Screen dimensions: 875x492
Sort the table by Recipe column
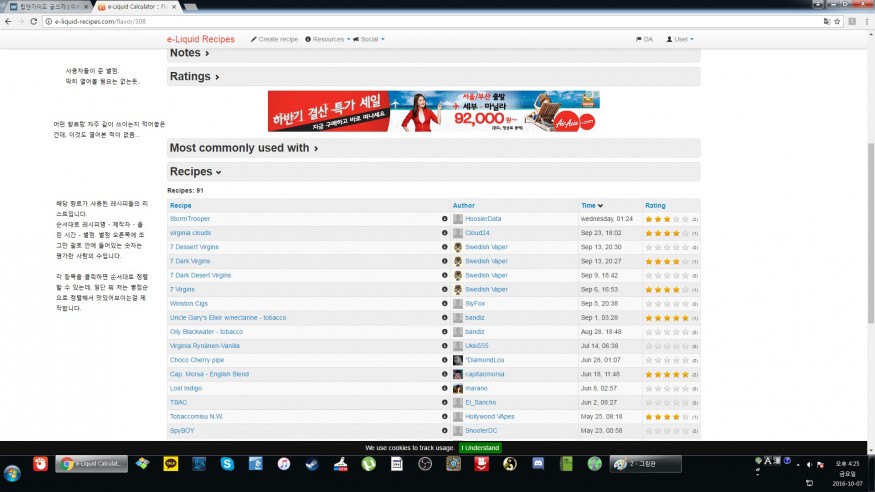pyautogui.click(x=180, y=205)
